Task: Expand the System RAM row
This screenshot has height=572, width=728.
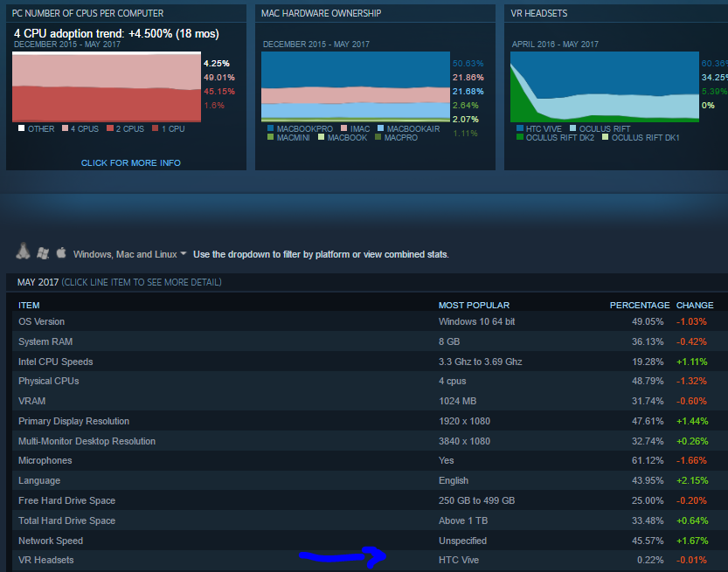Action: 370,341
